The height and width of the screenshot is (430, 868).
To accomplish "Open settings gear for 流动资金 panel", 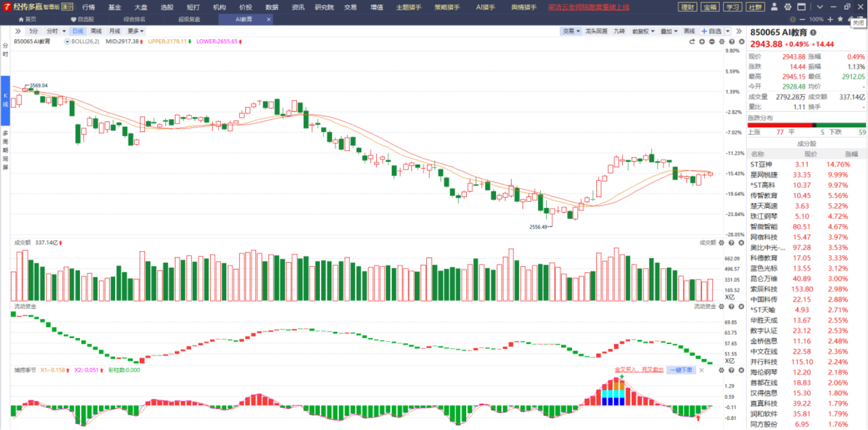I will (722, 306).
